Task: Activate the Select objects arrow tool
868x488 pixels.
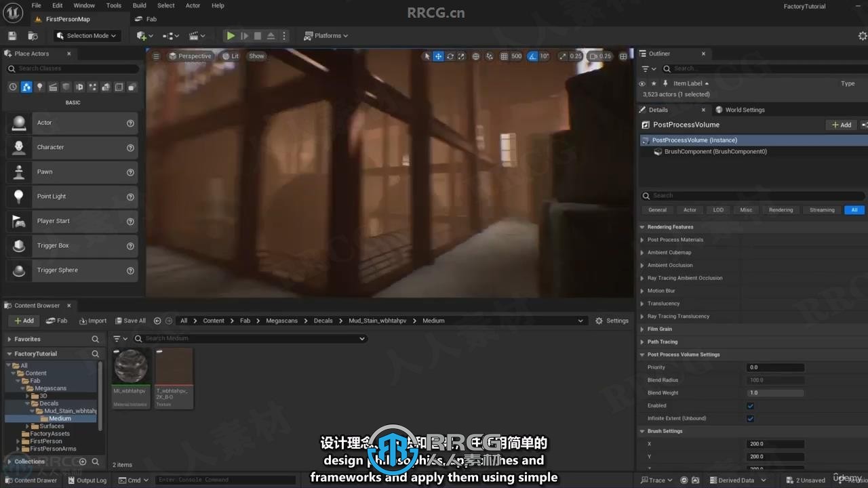Action: click(x=427, y=56)
